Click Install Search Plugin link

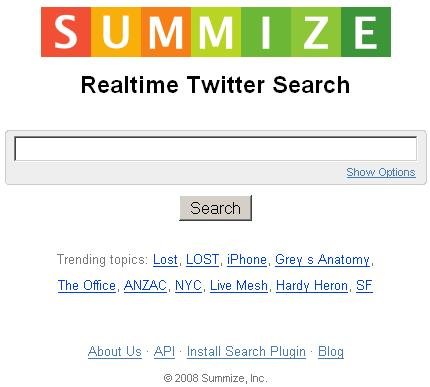coord(246,352)
